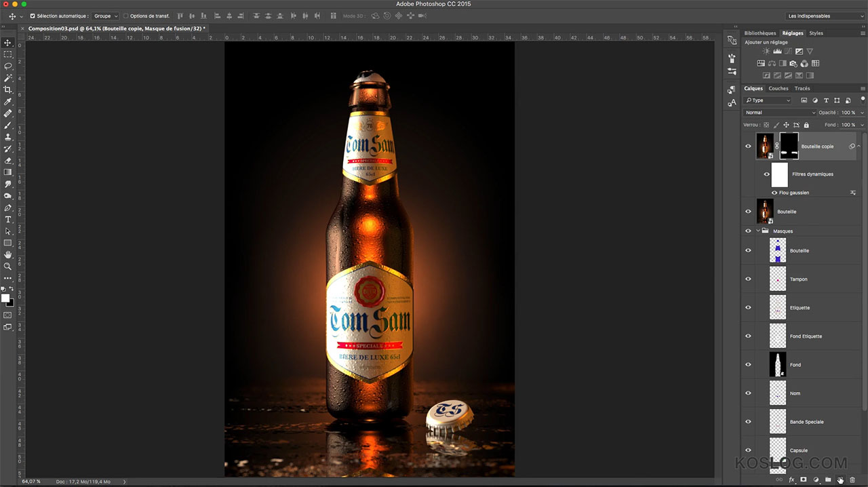The image size is (868, 487).
Task: Collapse the Masques group chevron
Action: pos(758,231)
